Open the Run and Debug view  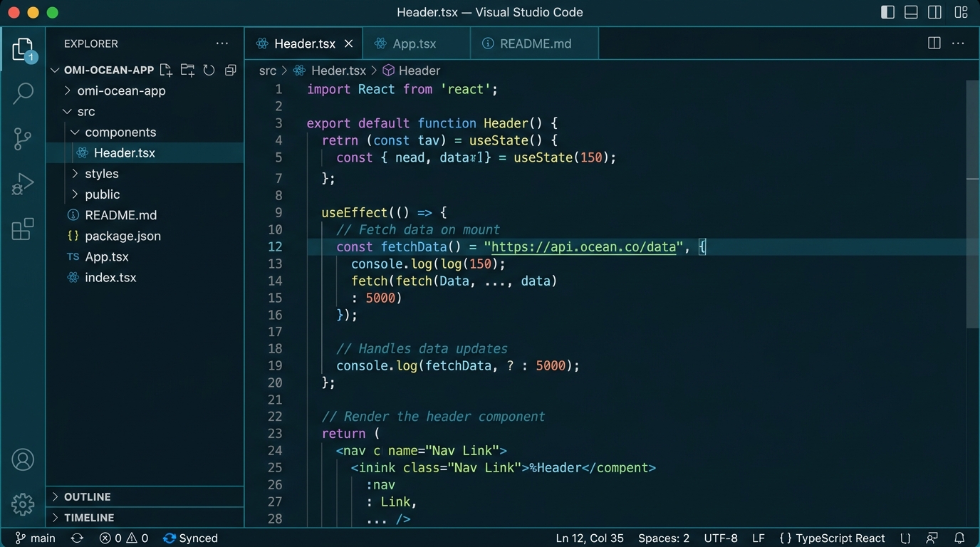click(x=23, y=184)
